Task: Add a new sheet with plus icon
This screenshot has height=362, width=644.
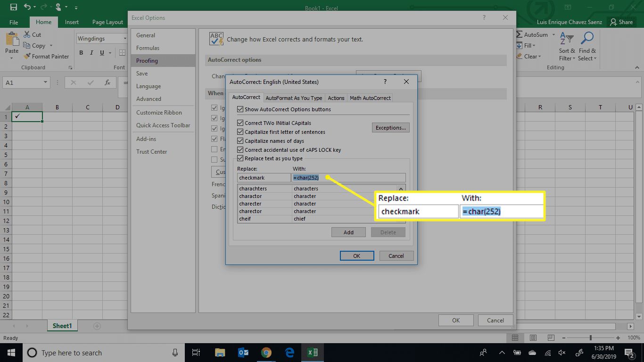Action: pos(97,326)
